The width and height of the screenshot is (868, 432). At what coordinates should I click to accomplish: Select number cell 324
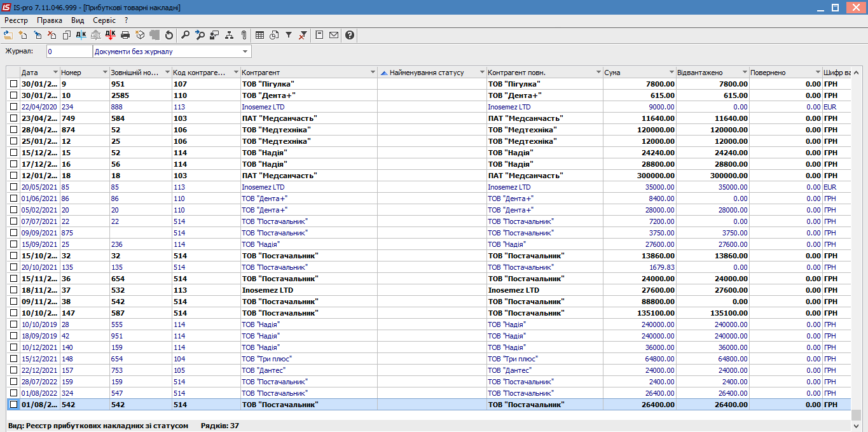pos(84,393)
